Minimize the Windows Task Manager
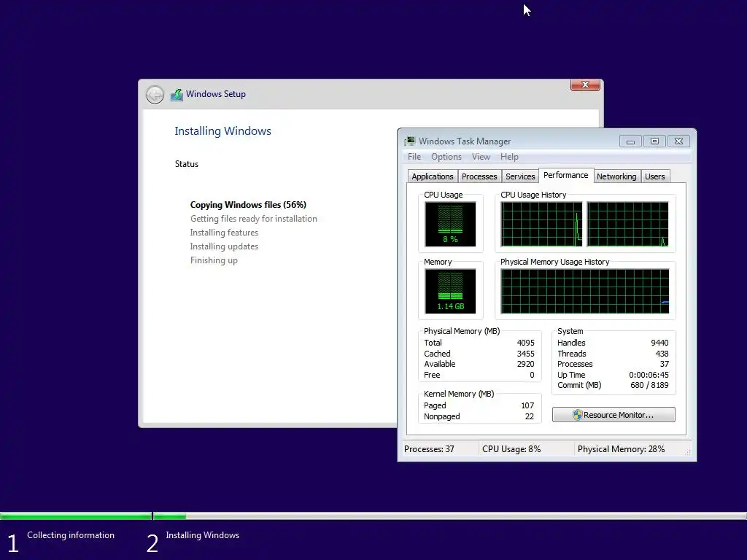 click(630, 141)
